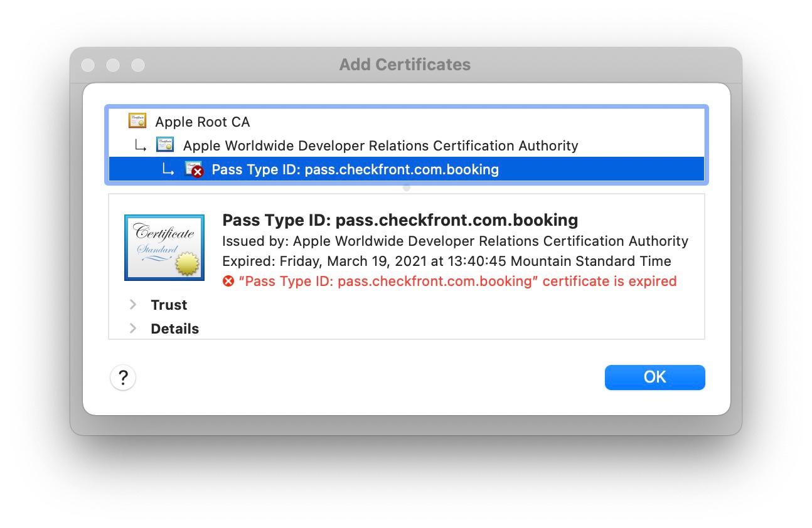This screenshot has height=528, width=812.
Task: Click the help question mark icon
Action: click(x=123, y=378)
